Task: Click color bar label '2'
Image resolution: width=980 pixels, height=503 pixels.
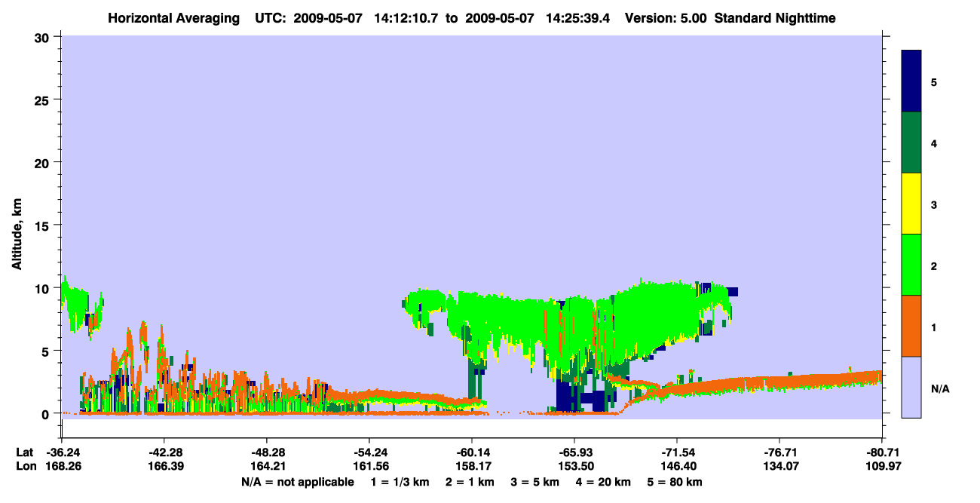Action: (x=934, y=266)
